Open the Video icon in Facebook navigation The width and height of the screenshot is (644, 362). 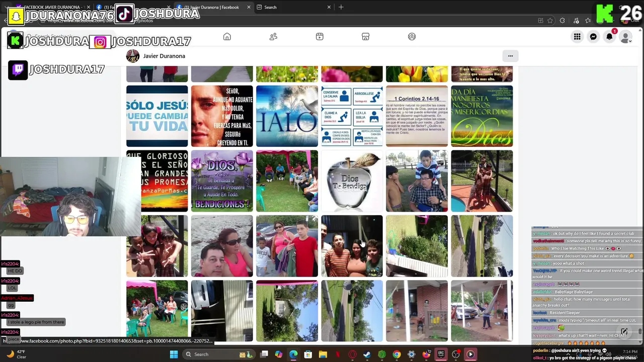click(x=319, y=37)
